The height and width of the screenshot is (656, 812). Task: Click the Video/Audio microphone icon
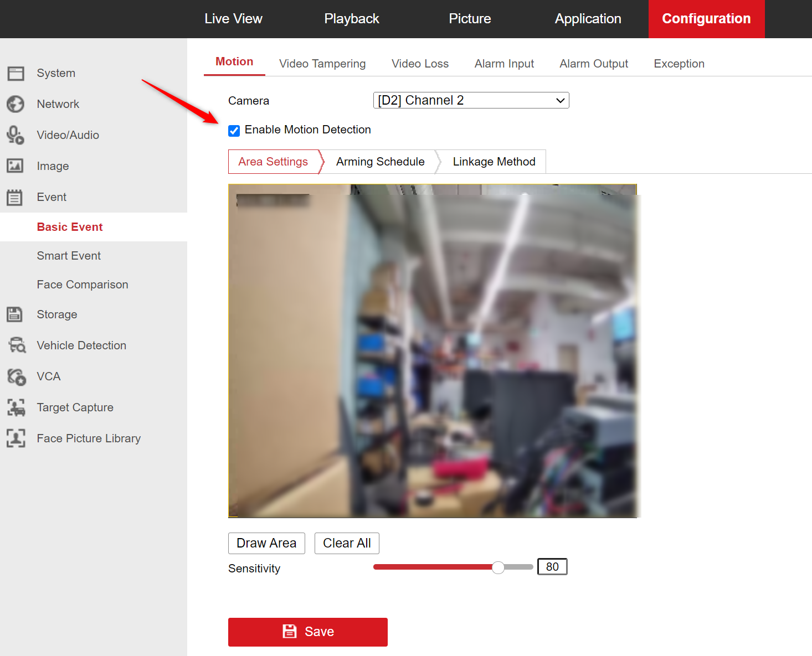click(x=16, y=135)
